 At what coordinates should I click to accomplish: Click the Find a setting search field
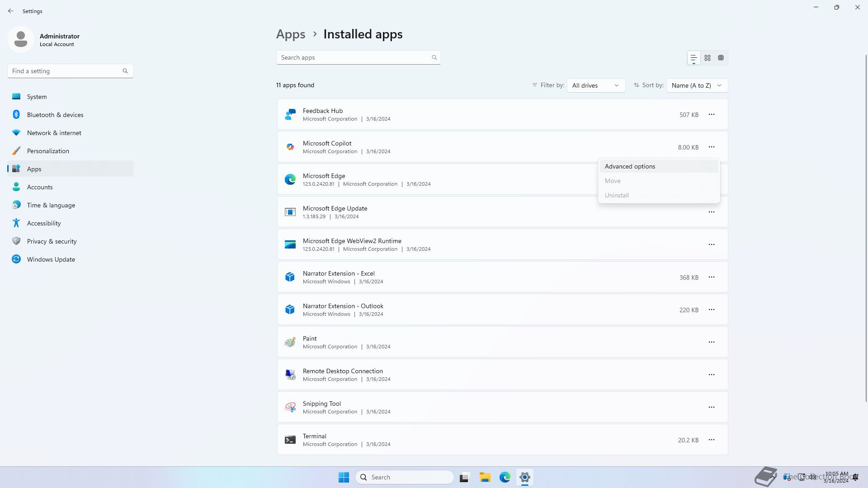(66, 71)
